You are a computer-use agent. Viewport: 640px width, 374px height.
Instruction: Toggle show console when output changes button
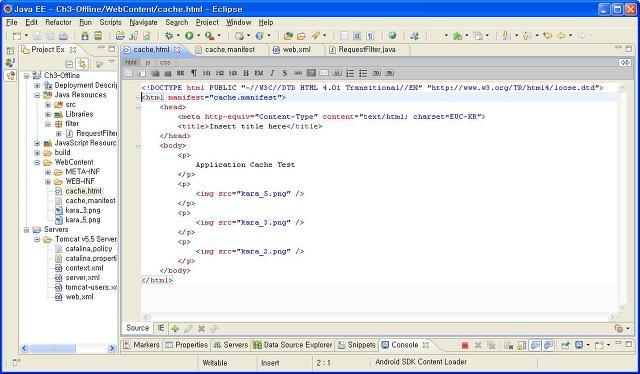pos(535,345)
